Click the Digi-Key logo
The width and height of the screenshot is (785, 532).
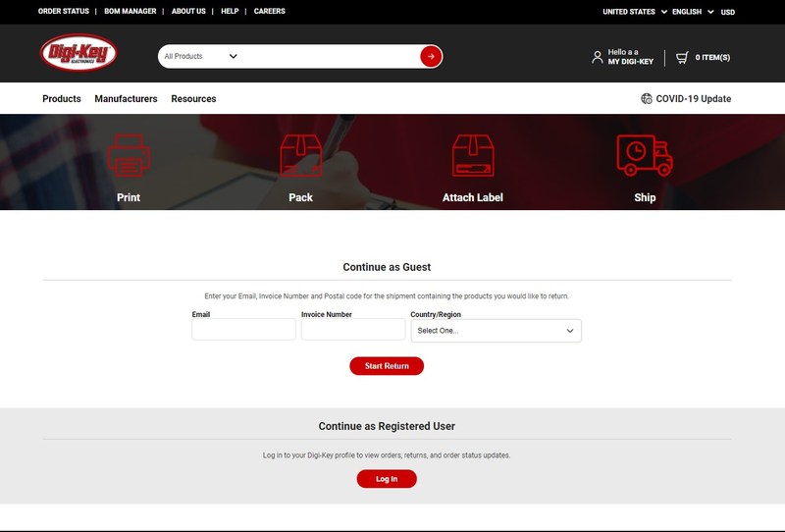pos(78,53)
